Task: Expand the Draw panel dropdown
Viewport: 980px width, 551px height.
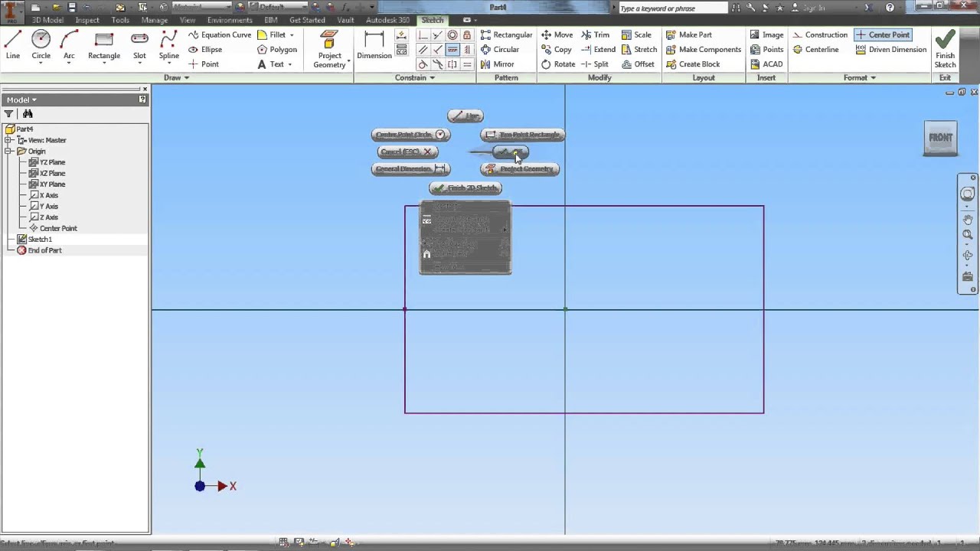Action: [x=176, y=77]
